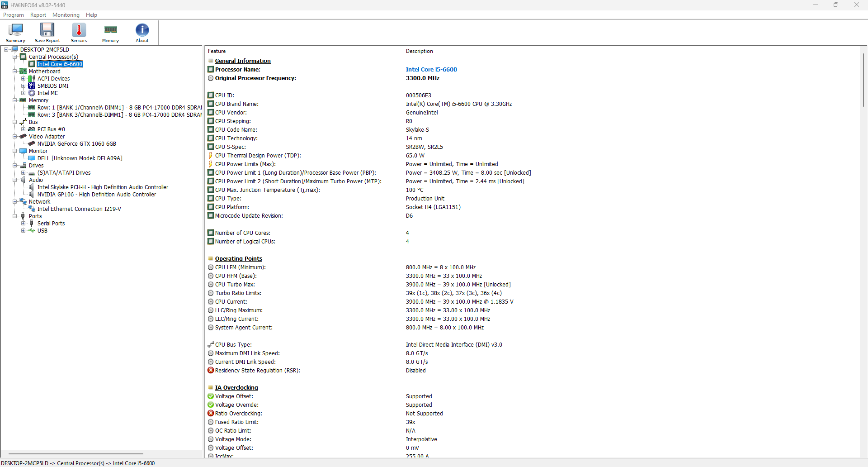Click the Feature column header
Viewport: 868px width, 467px height.
(x=304, y=51)
